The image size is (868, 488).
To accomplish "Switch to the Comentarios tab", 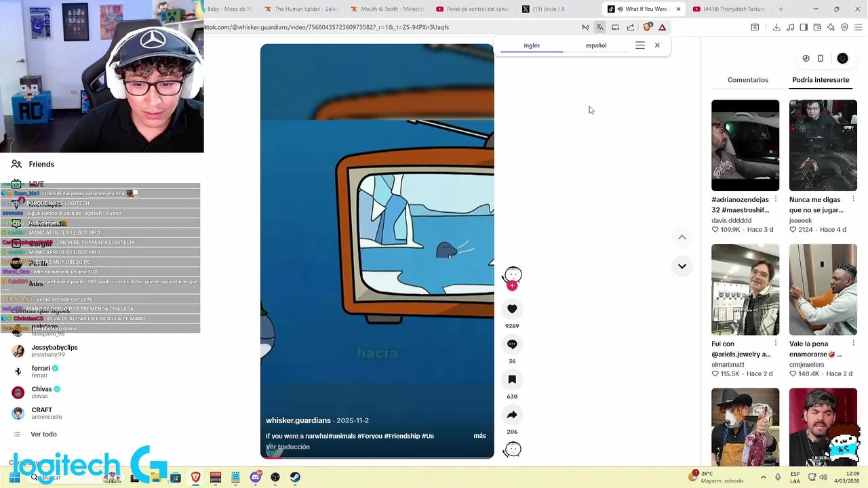I will coord(748,80).
